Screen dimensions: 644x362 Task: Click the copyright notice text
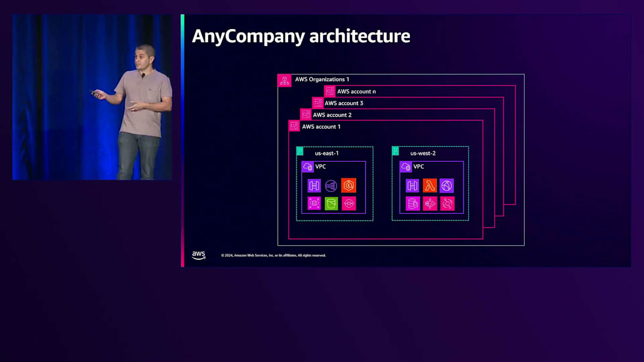tap(273, 255)
